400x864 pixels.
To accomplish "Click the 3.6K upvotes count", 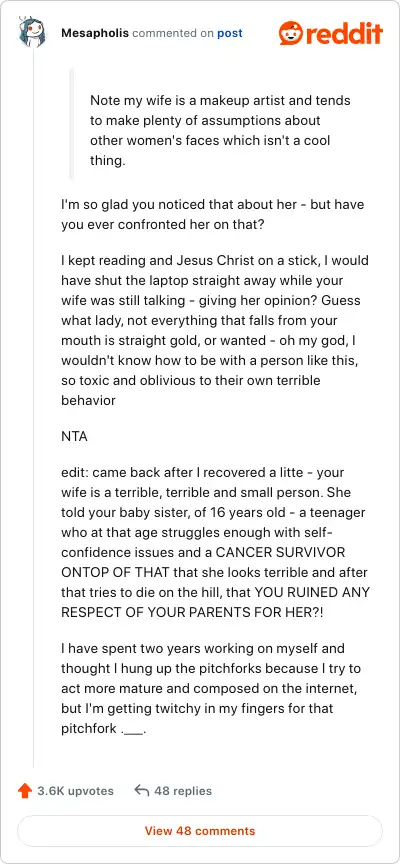I will coord(75,791).
